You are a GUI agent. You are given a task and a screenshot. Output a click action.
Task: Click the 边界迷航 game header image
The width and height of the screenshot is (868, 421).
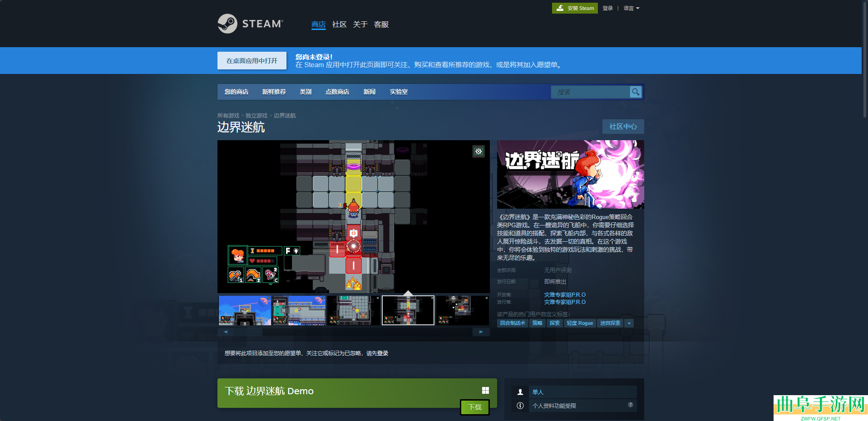pos(570,174)
